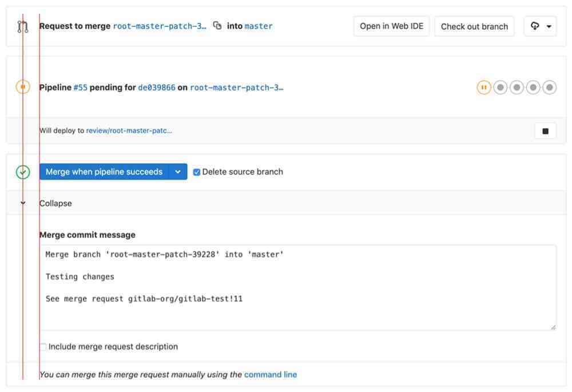Enable Include merge request description
The width and height of the screenshot is (572, 392).
click(43, 347)
